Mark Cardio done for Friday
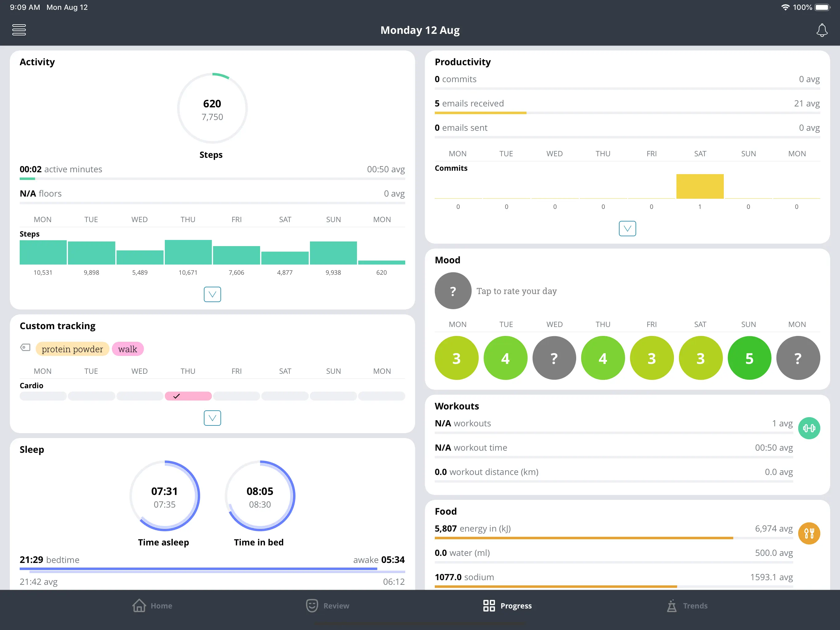Image resolution: width=840 pixels, height=630 pixels. (236, 396)
